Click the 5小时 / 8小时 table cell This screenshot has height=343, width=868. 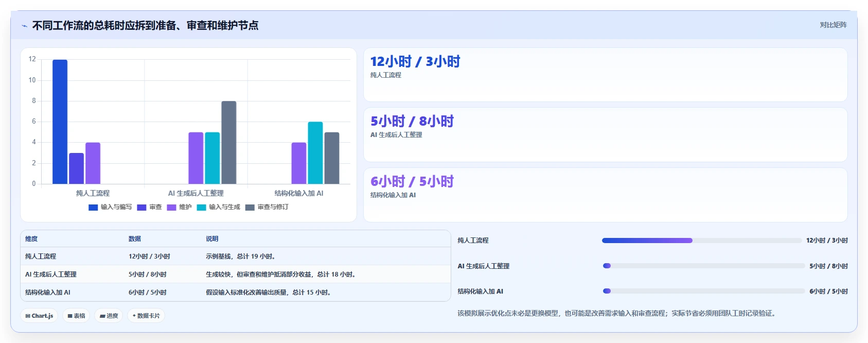tap(148, 275)
